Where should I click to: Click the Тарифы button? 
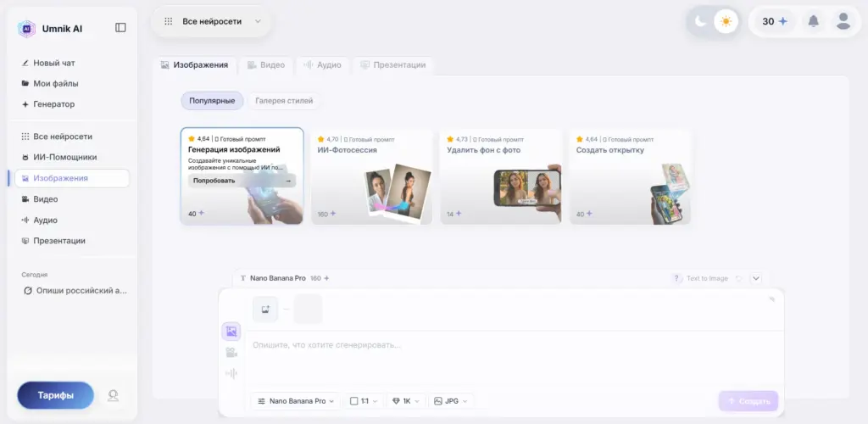pos(55,395)
